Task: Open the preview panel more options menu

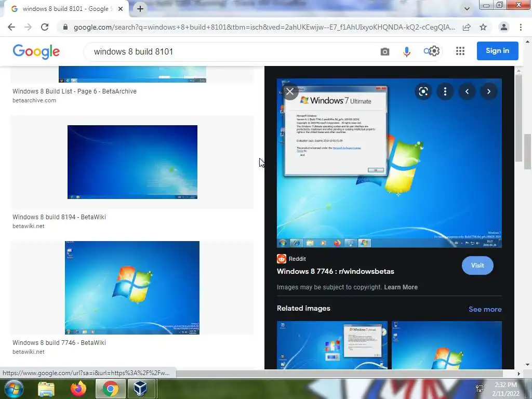Action: click(x=445, y=91)
